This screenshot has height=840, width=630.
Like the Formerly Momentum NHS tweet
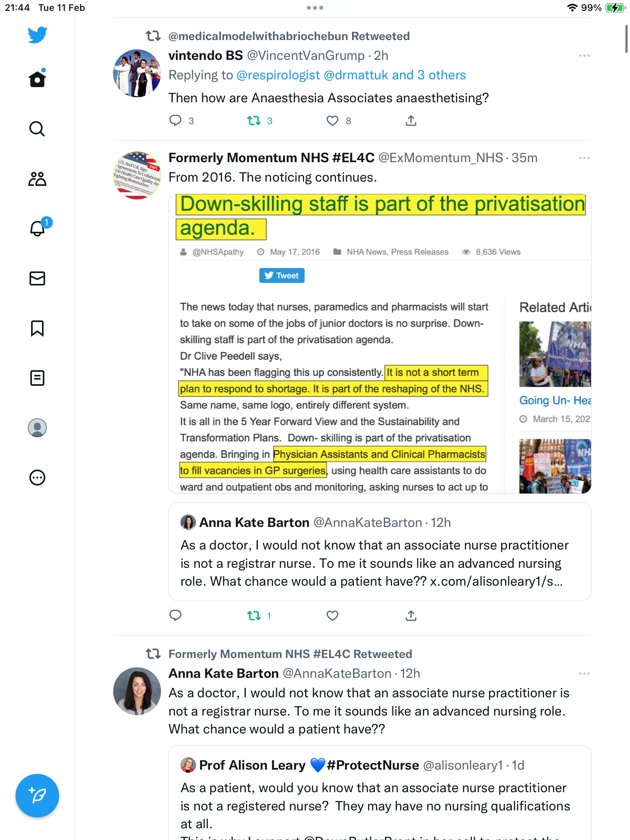[332, 616]
